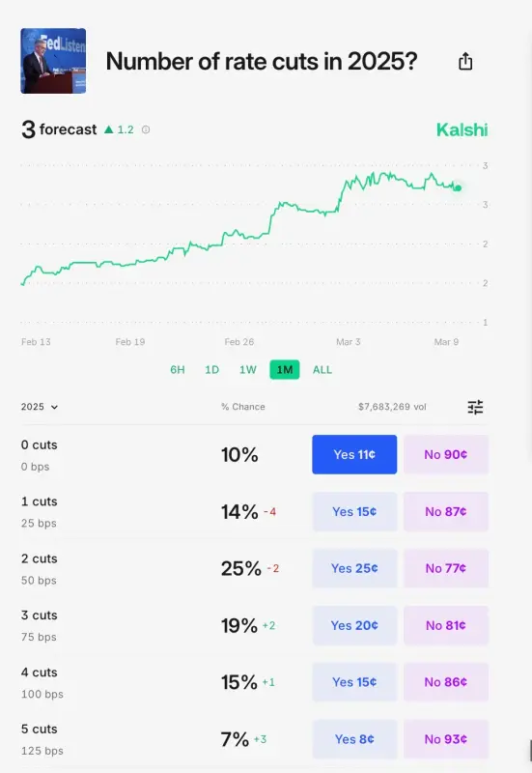Click the green endpoint dot on the chart
Screen dimensions: 532x773
458,187
